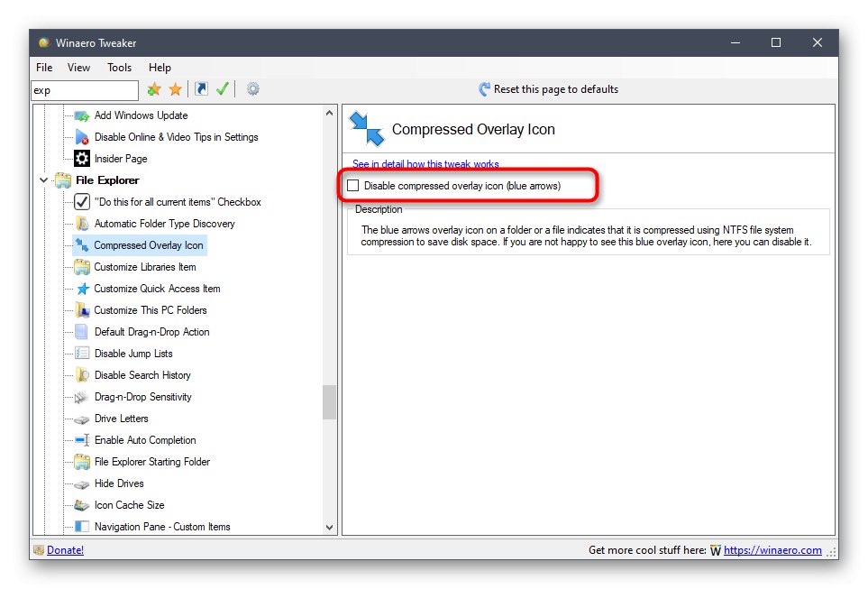Select Automatic Folder Type Discovery item
The height and width of the screenshot is (589, 868).
tap(165, 224)
